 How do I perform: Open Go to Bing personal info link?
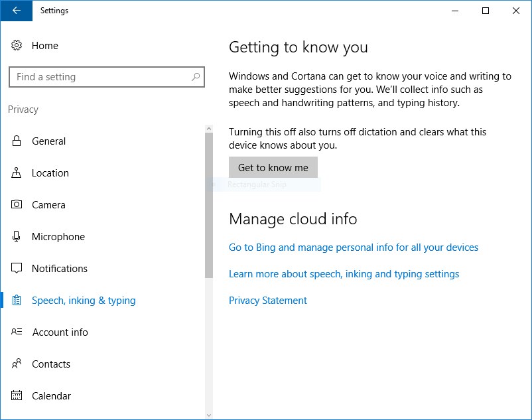coord(353,247)
